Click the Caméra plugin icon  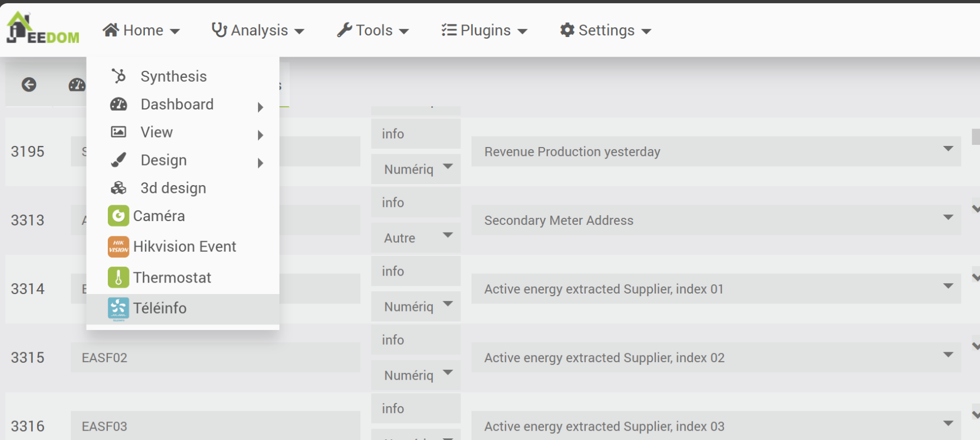point(118,216)
